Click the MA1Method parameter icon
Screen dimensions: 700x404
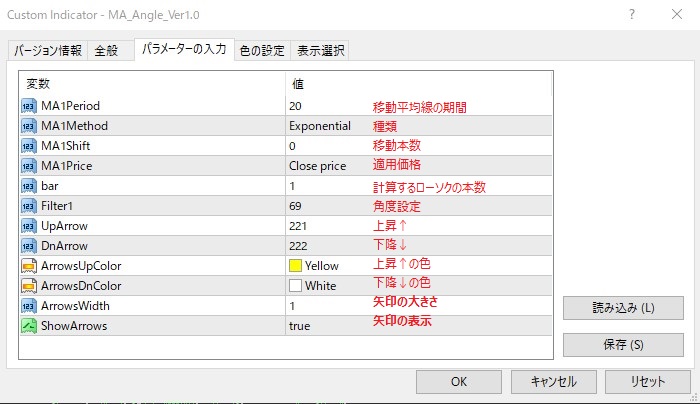(28, 126)
